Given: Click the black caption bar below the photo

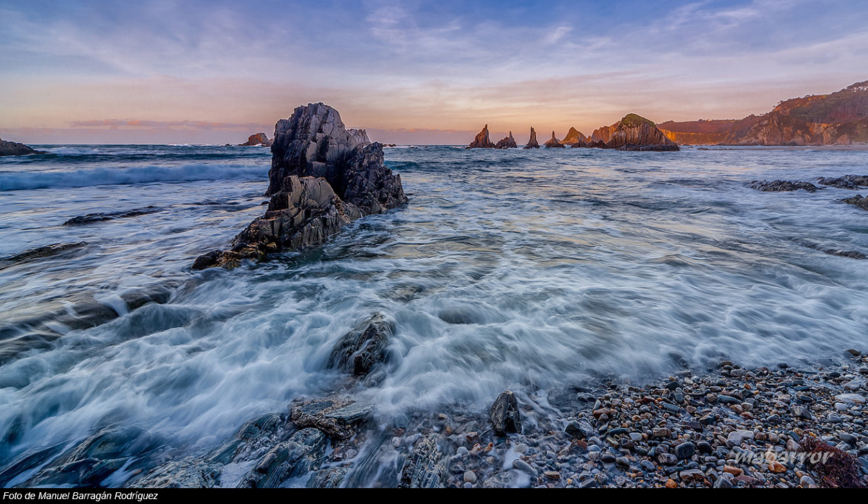Looking at the screenshot, I should pyautogui.click(x=483, y=496).
